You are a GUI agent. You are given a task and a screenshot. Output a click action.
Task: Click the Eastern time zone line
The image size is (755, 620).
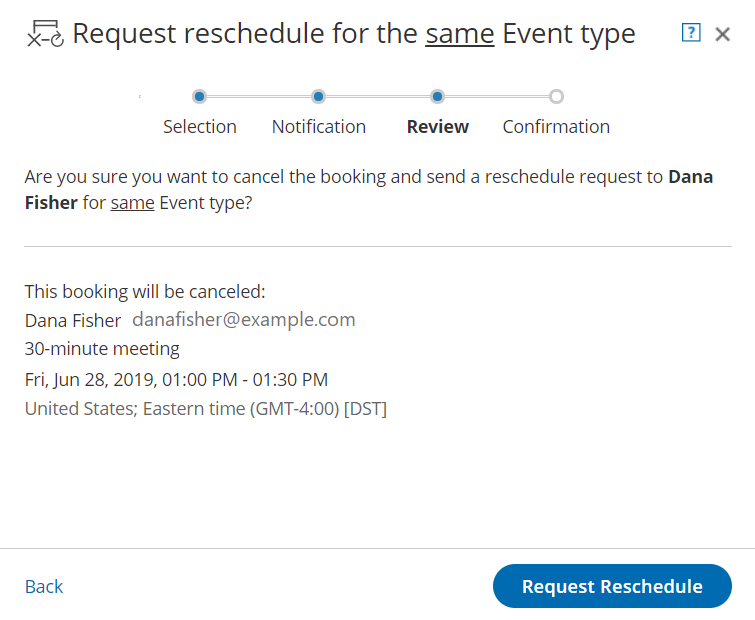point(205,408)
